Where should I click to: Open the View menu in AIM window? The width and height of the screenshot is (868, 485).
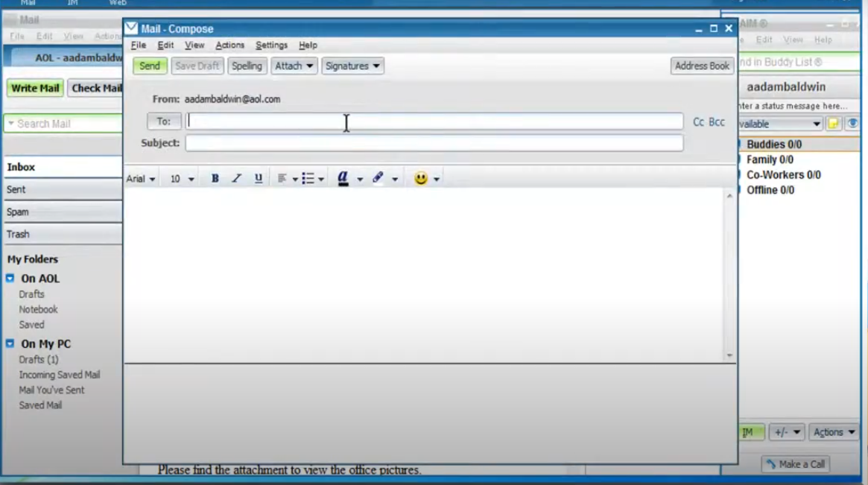pyautogui.click(x=793, y=39)
